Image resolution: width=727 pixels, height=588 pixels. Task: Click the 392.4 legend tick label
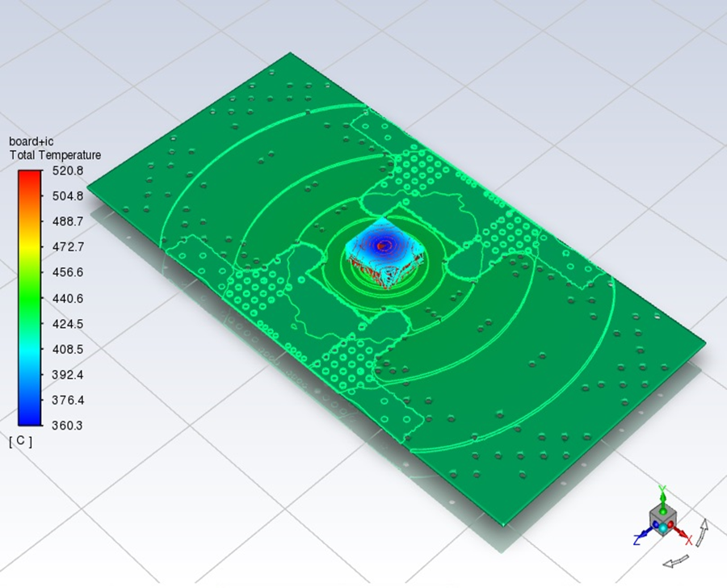point(67,375)
